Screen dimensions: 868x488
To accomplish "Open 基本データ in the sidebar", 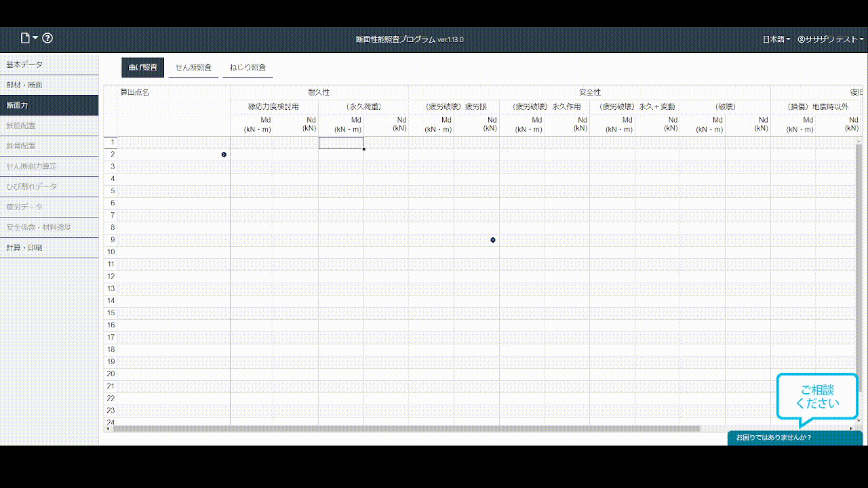I will (x=49, y=64).
